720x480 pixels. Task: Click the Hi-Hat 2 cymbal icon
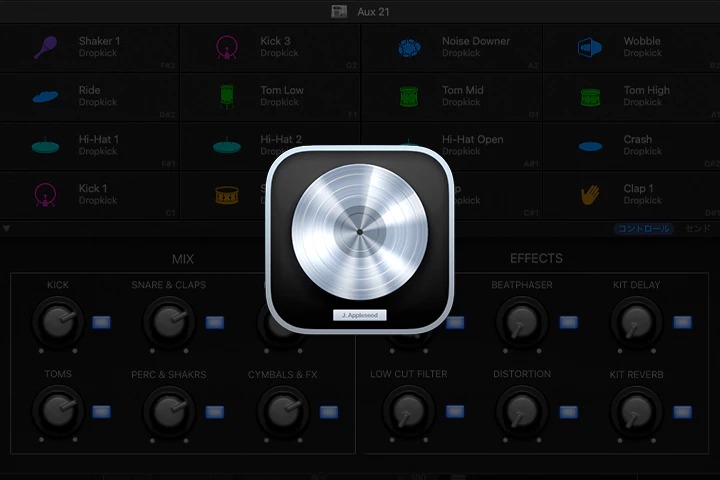[227, 145]
